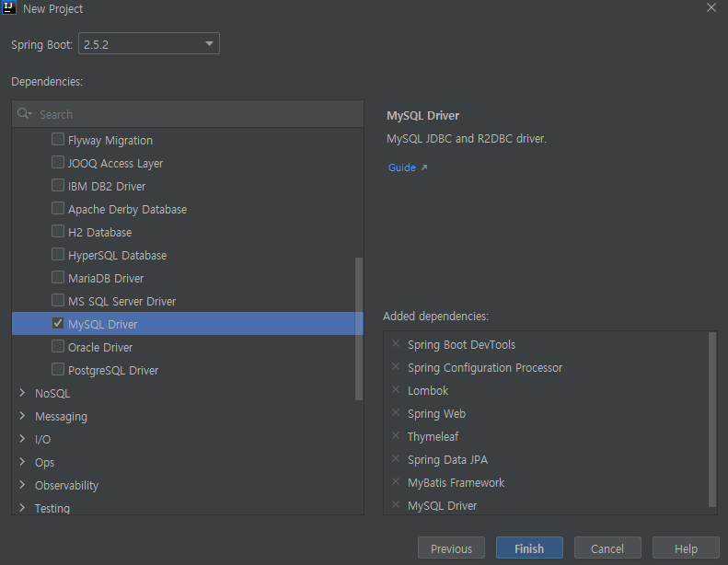Click the Cancel button
Viewport: 728px width, 565px height.
pyautogui.click(x=607, y=548)
